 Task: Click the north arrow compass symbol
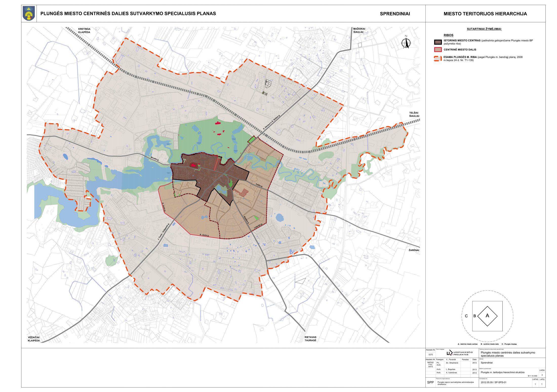point(406,43)
